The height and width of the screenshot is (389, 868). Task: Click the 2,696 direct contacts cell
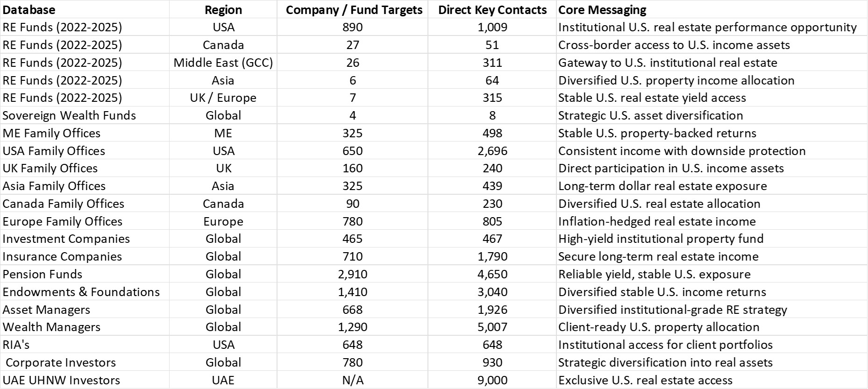tap(492, 151)
